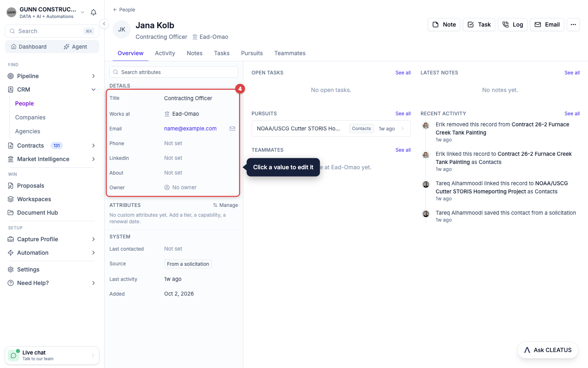
Task: Click See all for Open Tasks
Action: 403,73
